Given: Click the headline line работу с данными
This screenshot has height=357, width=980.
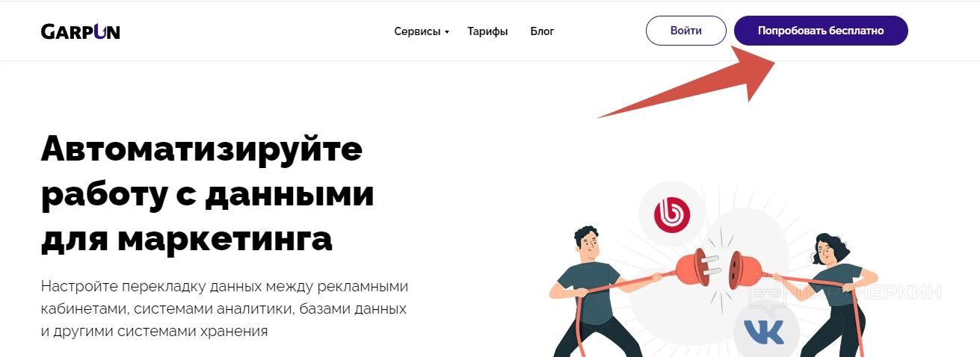Looking at the screenshot, I should (208, 195).
